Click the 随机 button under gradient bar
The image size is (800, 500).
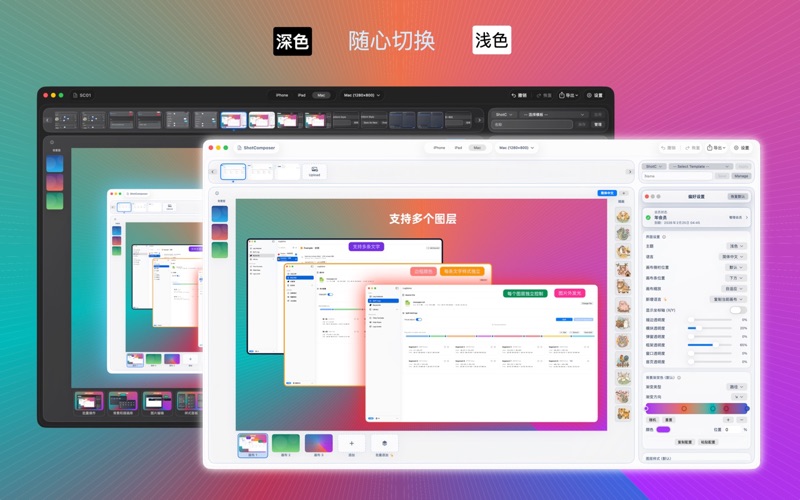(652, 420)
